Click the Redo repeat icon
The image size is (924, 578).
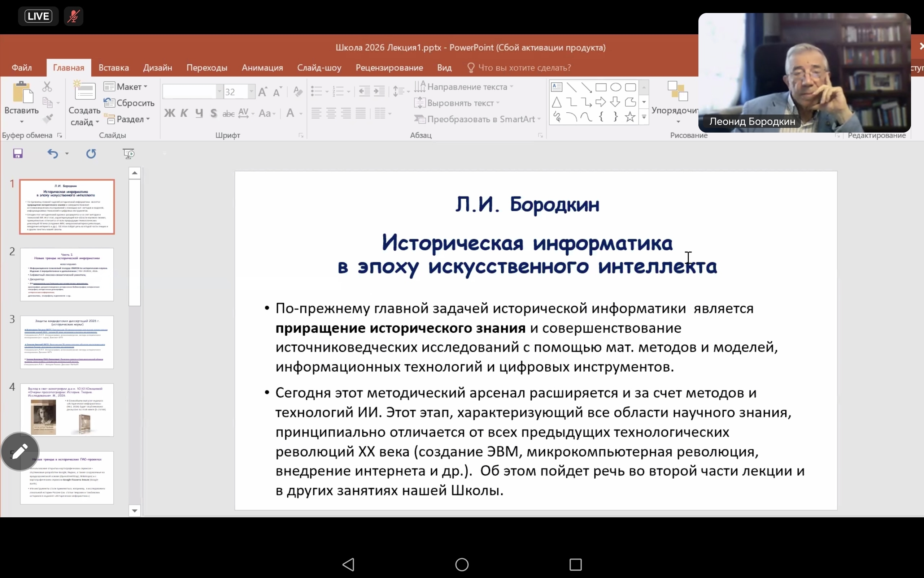click(91, 153)
